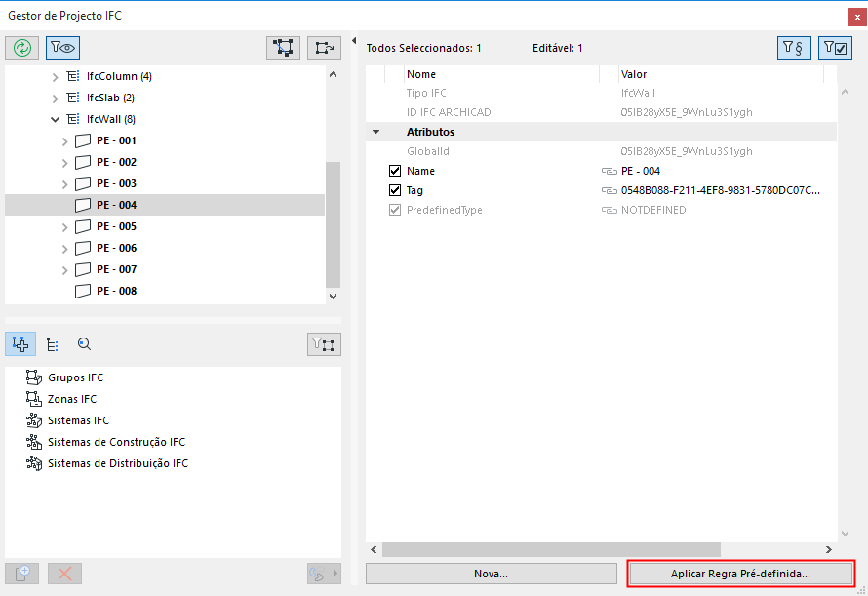Click the filter assignments by selection button
The image size is (868, 596).
click(x=324, y=344)
